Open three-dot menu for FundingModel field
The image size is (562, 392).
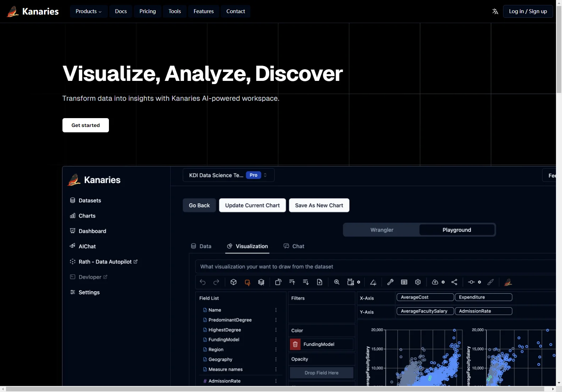pos(276,339)
